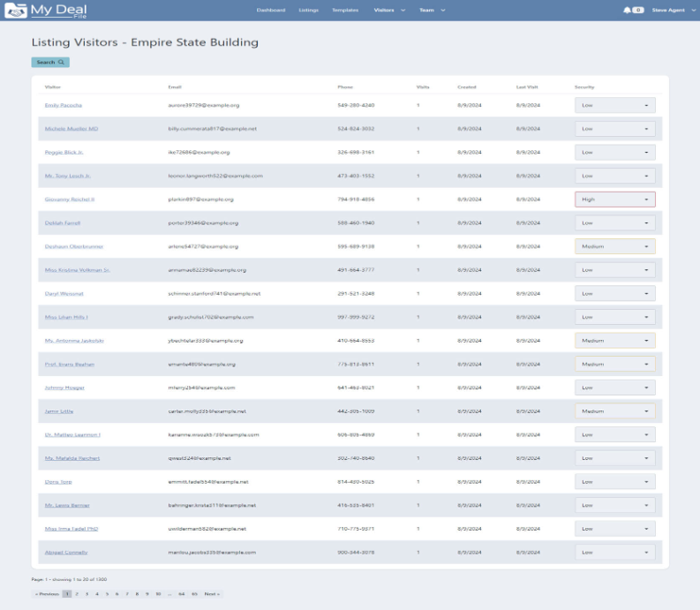Viewport: 700px width, 610px height.
Task: Open Medium security dropdown for Deshaun Oberbrunner
Action: pos(615,246)
